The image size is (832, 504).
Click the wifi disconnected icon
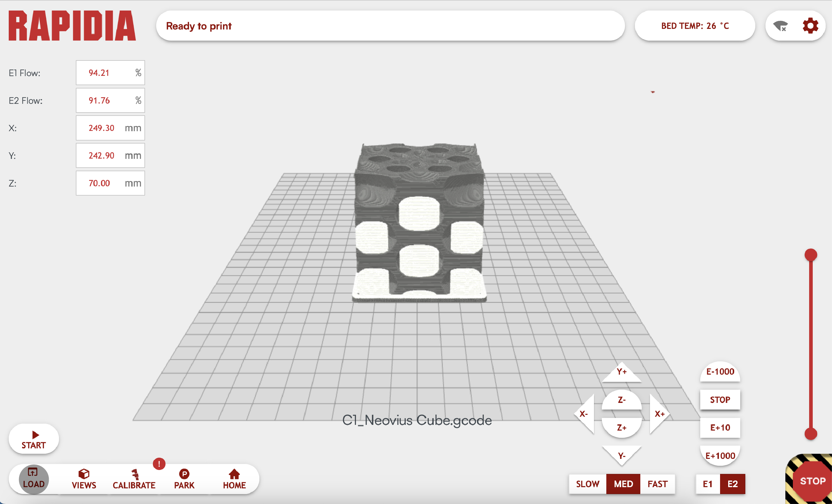(x=780, y=26)
